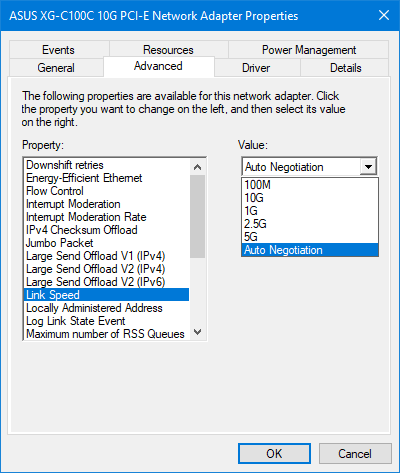
Task: Choose 10G link speed option
Action: tap(310, 198)
